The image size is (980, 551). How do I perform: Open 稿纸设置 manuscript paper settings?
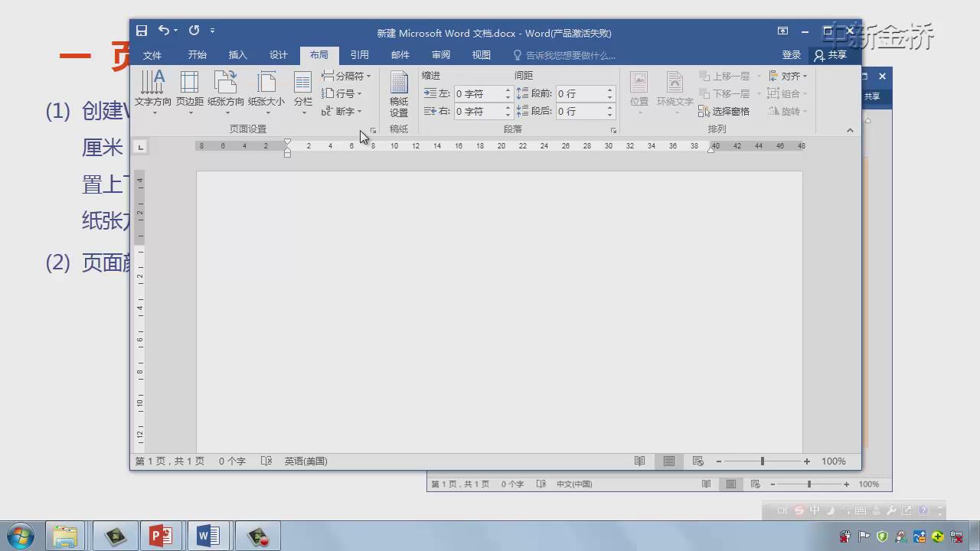[399, 93]
